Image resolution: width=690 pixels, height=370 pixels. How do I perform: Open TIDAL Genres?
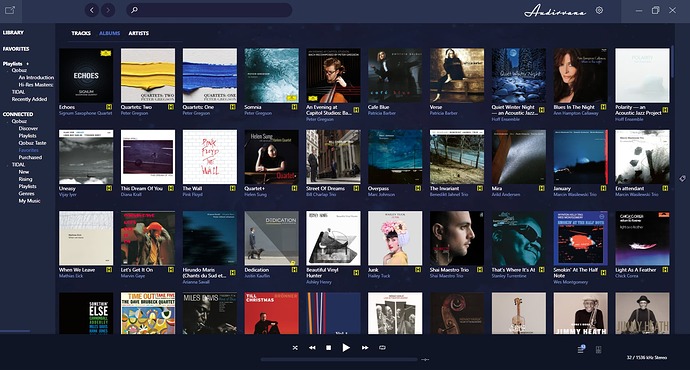[x=26, y=194]
